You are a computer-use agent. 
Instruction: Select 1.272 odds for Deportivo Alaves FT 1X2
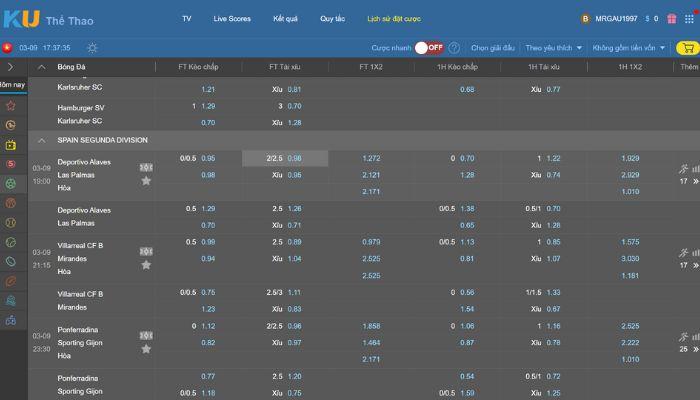pos(371,158)
